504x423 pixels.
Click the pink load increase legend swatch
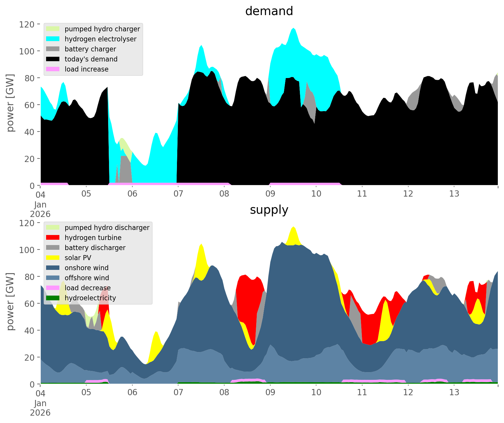pos(53,69)
